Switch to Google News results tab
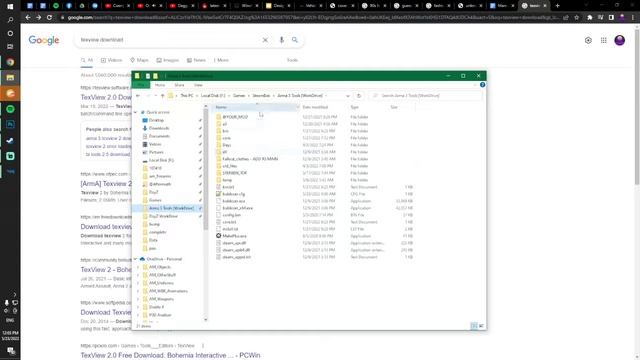 (196, 60)
